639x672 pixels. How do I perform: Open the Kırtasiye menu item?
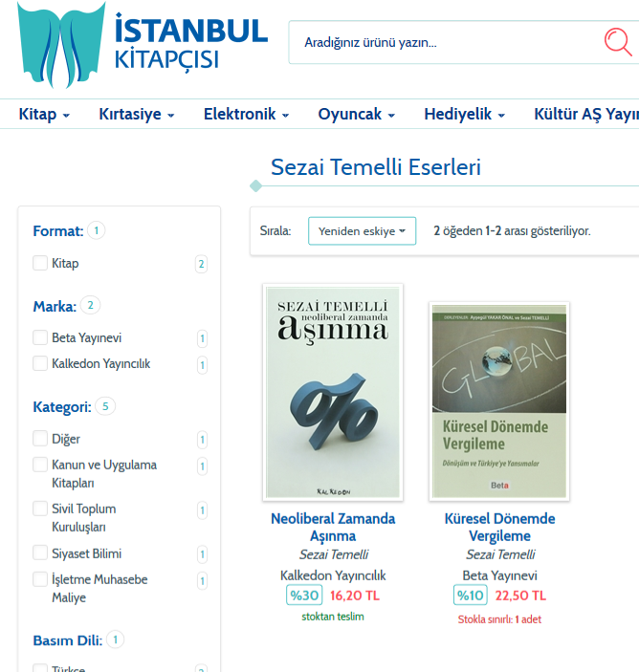tap(137, 115)
